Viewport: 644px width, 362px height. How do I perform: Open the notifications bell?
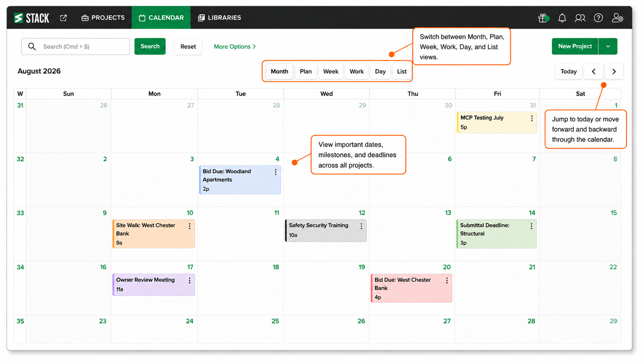pos(562,18)
